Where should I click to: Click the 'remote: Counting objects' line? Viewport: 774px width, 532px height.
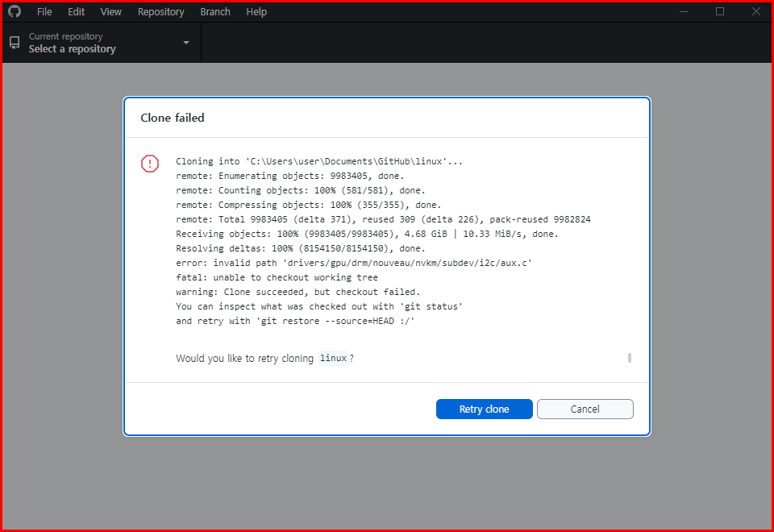pos(301,190)
